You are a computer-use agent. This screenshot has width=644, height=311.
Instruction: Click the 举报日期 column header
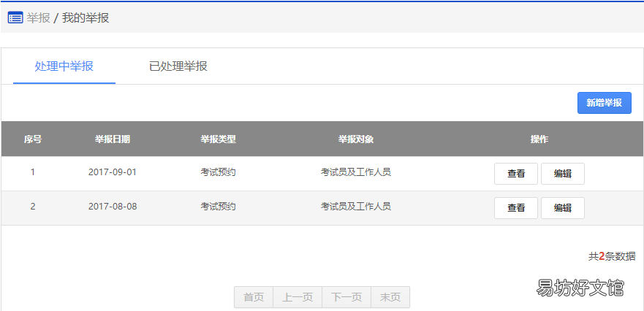tap(113, 139)
